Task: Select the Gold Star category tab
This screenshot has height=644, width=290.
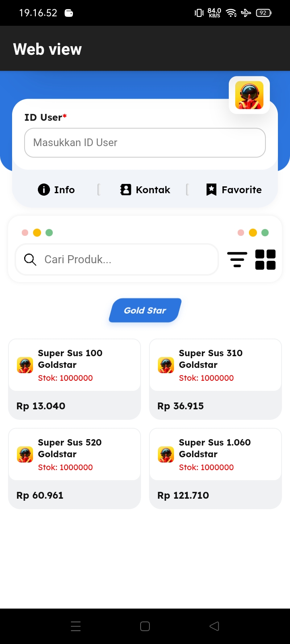Action: click(x=145, y=310)
